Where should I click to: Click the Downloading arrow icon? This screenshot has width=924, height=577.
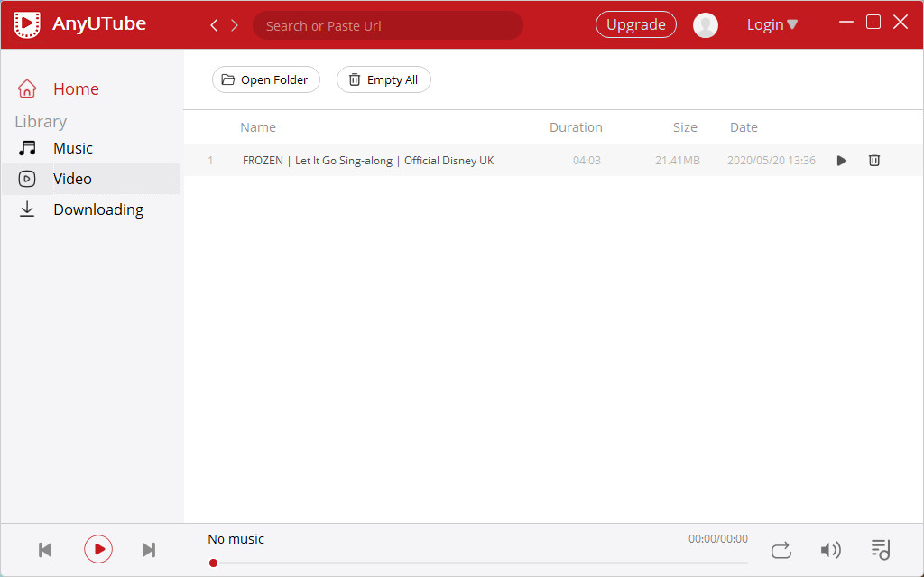point(27,209)
